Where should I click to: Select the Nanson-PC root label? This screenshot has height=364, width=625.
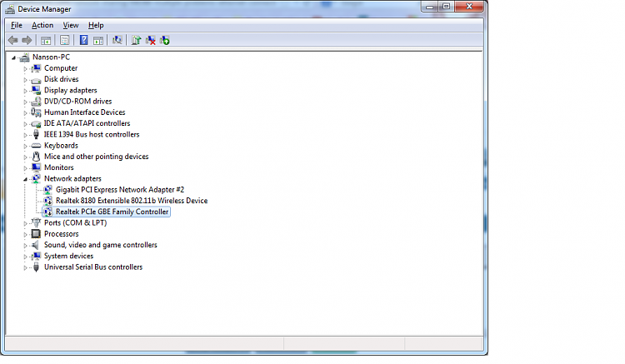point(51,57)
